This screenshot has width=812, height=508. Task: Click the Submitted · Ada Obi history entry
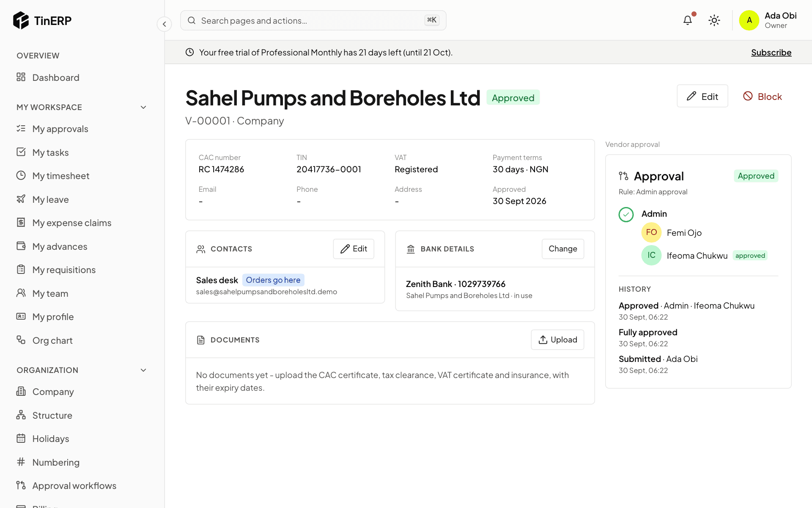[x=658, y=359]
